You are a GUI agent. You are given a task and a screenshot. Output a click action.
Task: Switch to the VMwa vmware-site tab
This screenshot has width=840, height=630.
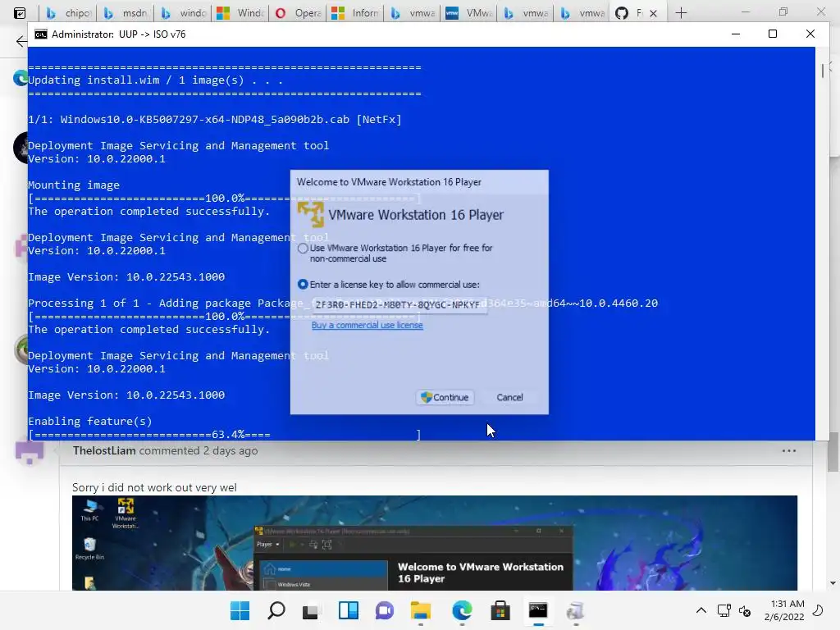point(470,13)
